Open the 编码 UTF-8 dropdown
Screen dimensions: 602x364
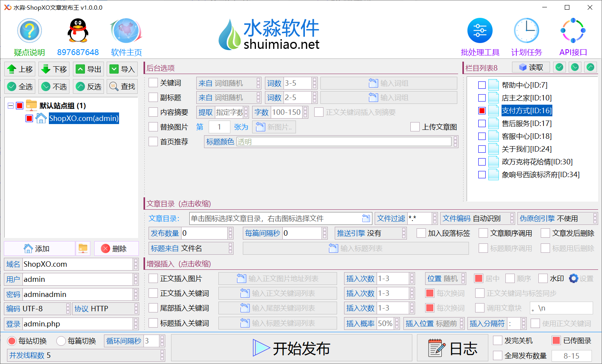click(37, 309)
